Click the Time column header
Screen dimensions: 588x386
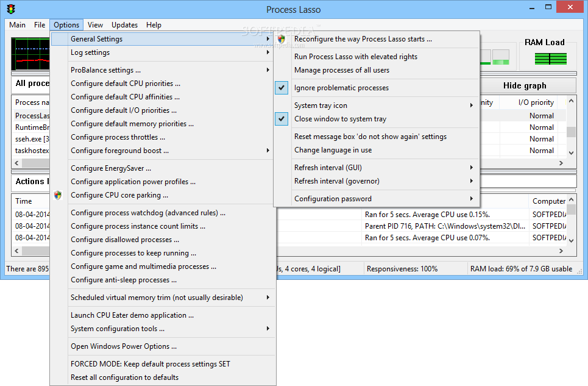(x=30, y=201)
